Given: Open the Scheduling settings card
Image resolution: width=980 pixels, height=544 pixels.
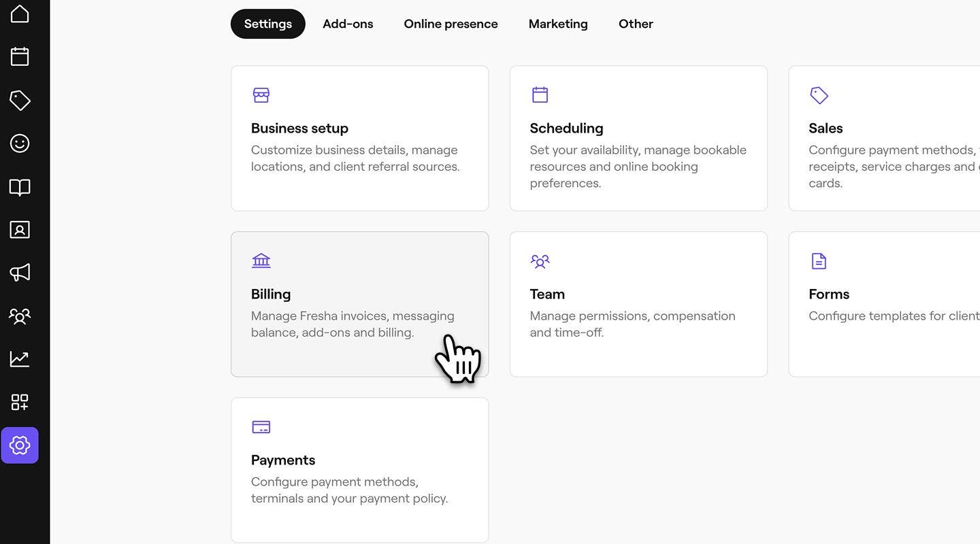Looking at the screenshot, I should [x=638, y=139].
